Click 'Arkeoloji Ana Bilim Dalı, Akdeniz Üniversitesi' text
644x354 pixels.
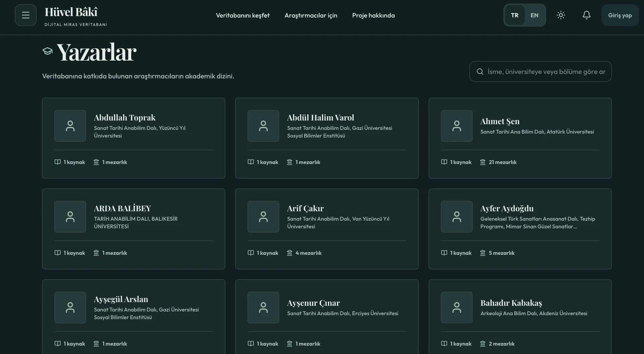534,313
